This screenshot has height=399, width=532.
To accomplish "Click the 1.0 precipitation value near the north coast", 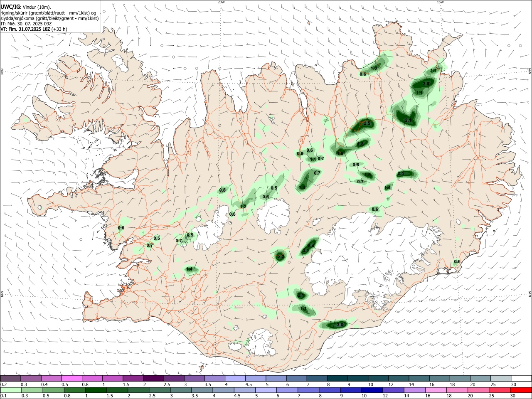I will click(374, 68).
